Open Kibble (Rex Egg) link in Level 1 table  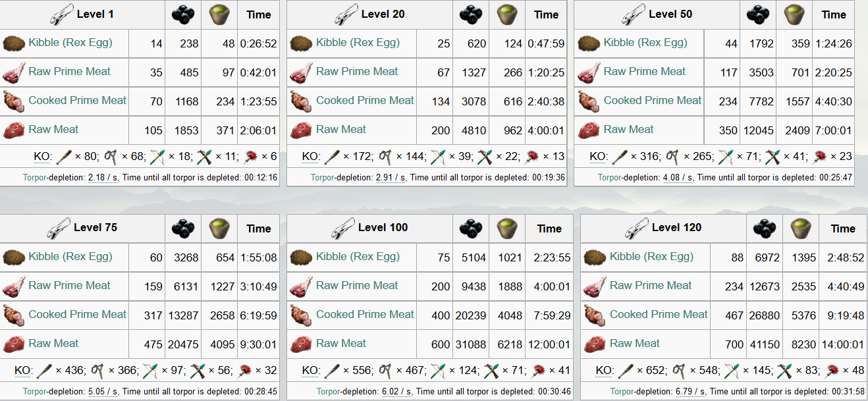pos(70,43)
